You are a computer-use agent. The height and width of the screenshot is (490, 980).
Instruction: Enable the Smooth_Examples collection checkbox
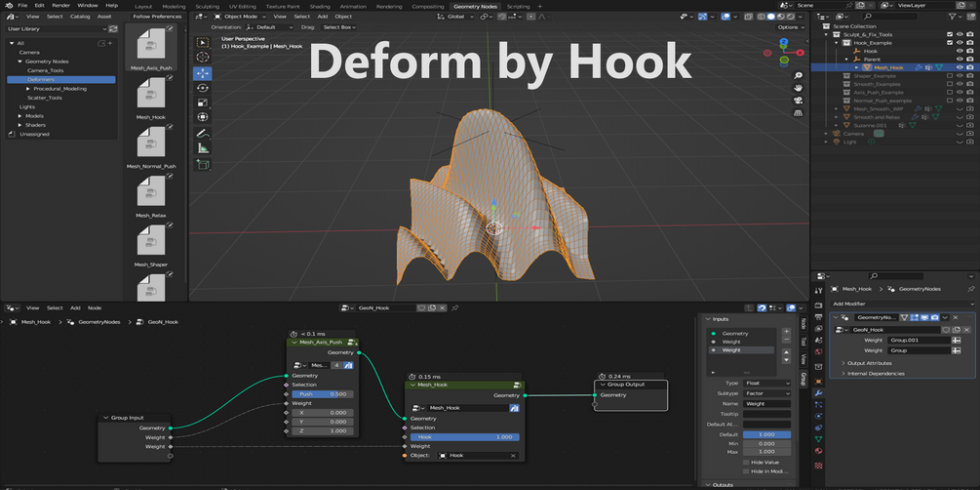pyautogui.click(x=950, y=84)
